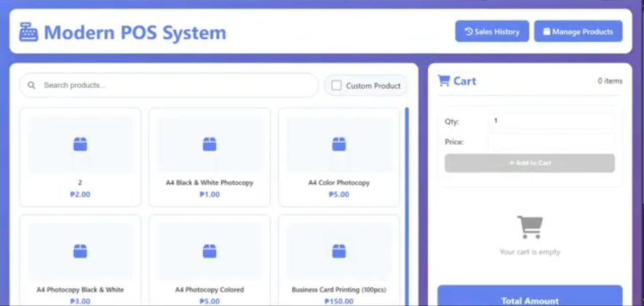Screen dimensions: 644x306
Task: Click the gray empty cart icon
Action: (530, 228)
